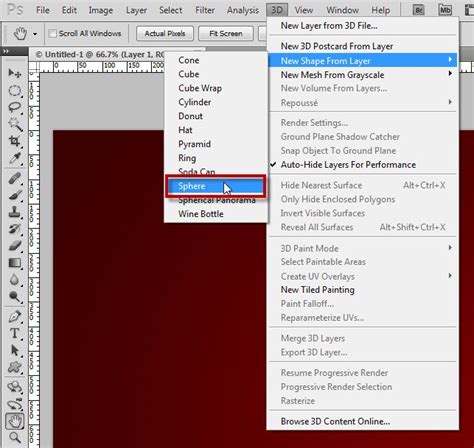The image size is (474, 448).
Task: Select the Clone Stamp tool
Action: (15, 212)
